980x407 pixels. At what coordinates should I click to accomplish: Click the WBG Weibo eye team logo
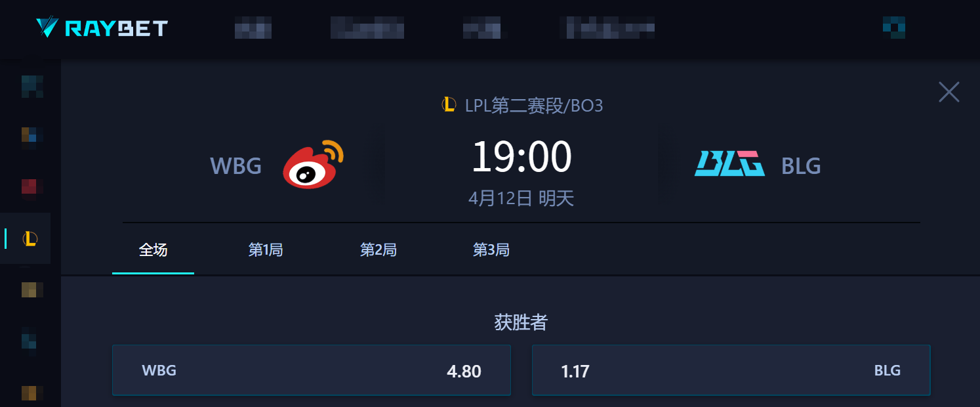(313, 164)
